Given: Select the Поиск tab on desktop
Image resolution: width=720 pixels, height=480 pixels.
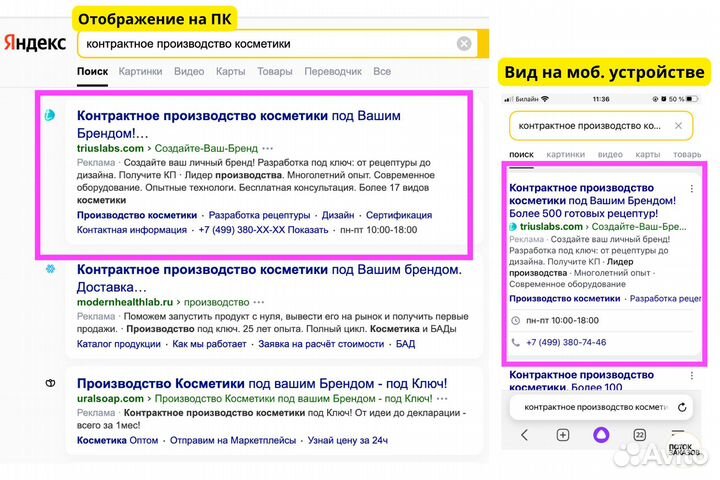Looking at the screenshot, I should pos(92,71).
